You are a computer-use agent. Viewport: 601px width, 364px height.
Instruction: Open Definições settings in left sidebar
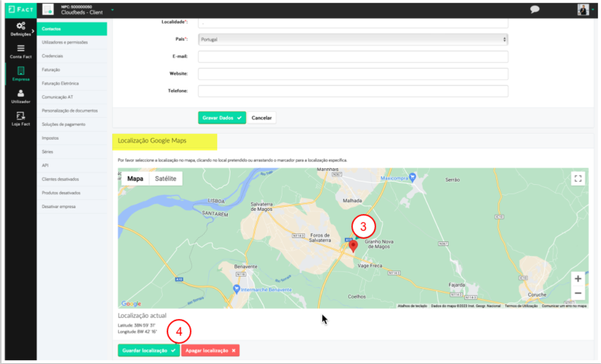click(x=21, y=29)
